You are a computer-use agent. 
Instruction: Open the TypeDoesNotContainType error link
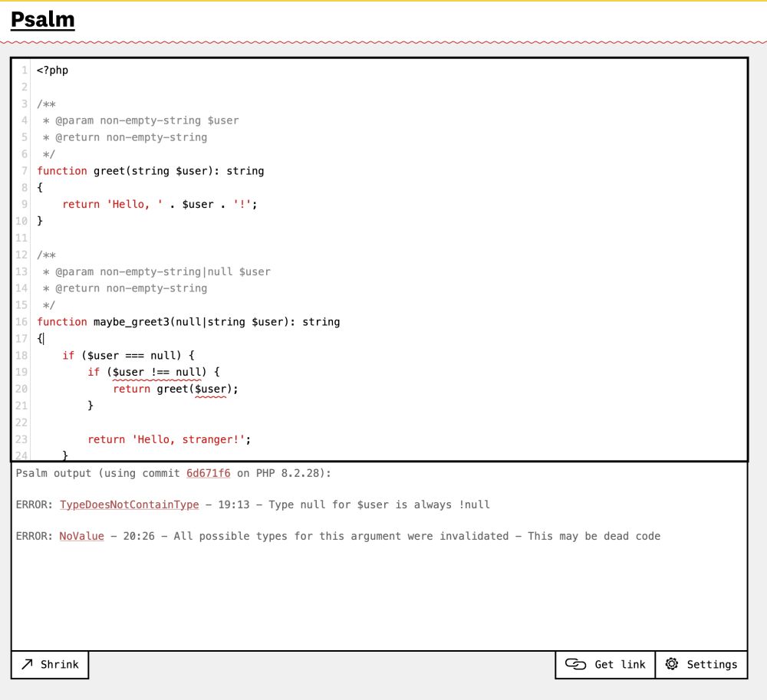[x=129, y=504]
